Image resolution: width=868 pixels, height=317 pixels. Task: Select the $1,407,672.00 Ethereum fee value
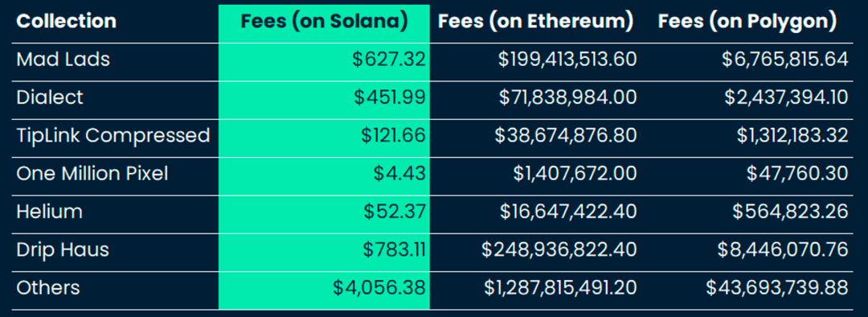click(575, 174)
